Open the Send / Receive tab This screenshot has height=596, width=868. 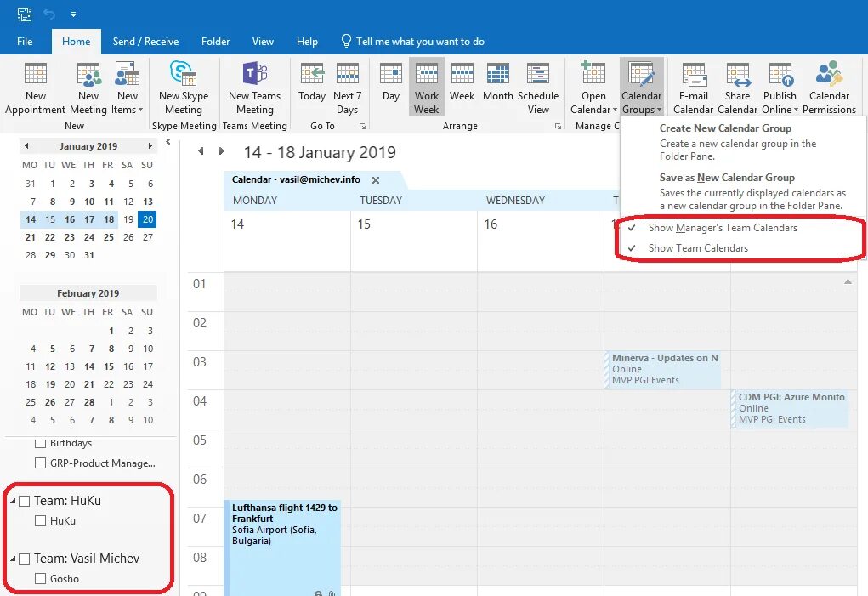pyautogui.click(x=145, y=40)
